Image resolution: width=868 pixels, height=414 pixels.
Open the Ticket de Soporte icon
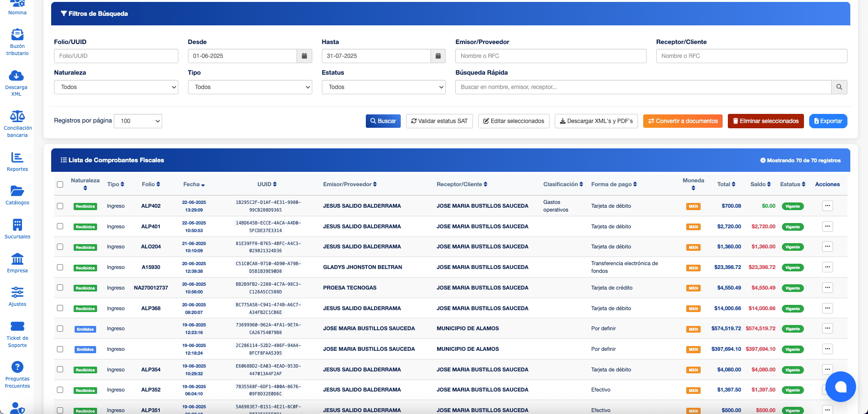click(x=17, y=326)
